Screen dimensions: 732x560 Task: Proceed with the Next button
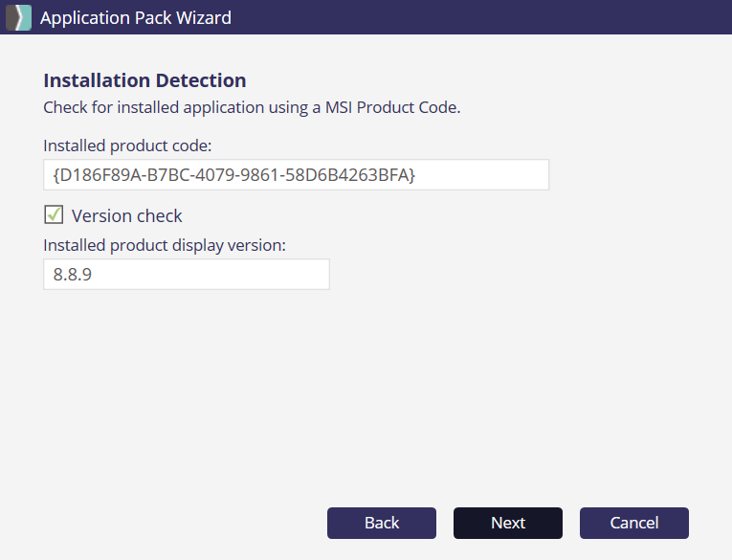[508, 523]
